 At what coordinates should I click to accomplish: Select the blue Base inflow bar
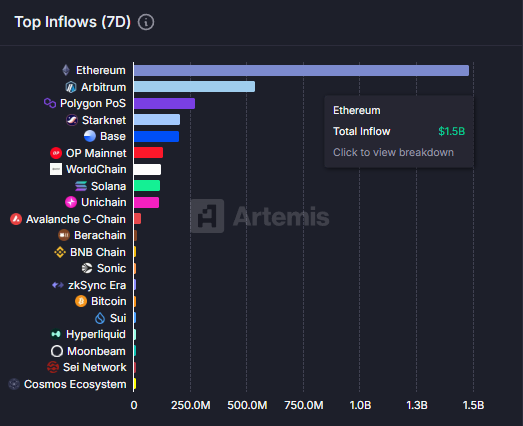click(x=156, y=136)
